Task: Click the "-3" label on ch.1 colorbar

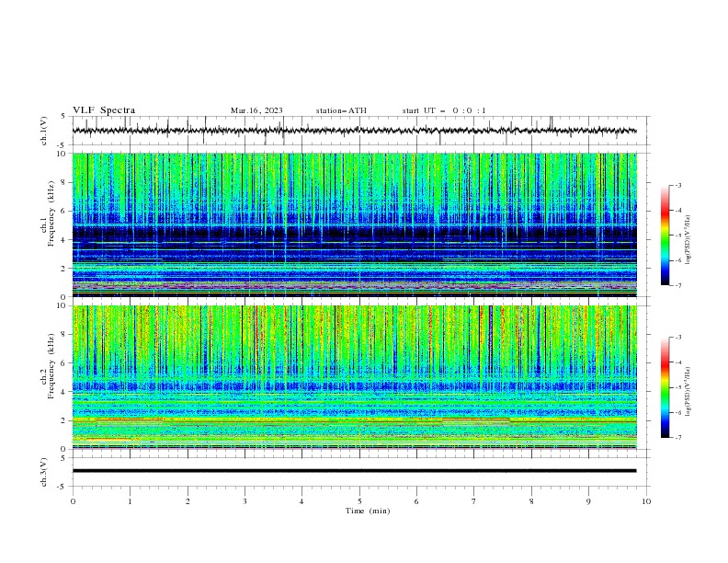Action: 677,186
